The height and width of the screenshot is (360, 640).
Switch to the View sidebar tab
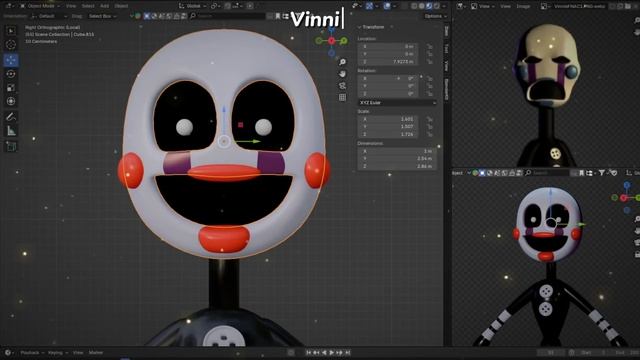(x=447, y=65)
